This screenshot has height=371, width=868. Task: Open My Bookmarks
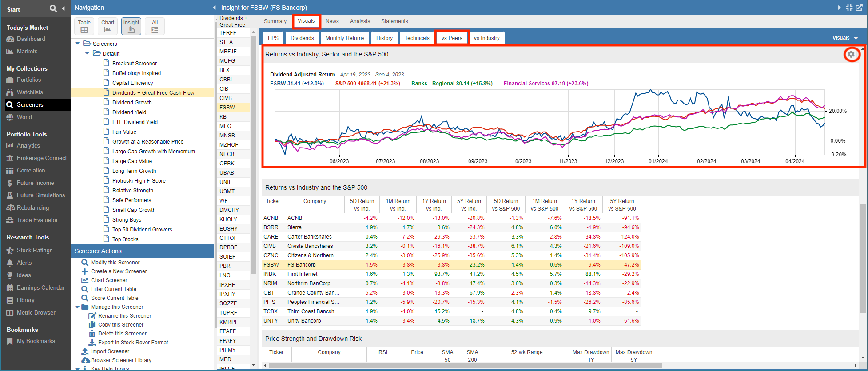36,341
